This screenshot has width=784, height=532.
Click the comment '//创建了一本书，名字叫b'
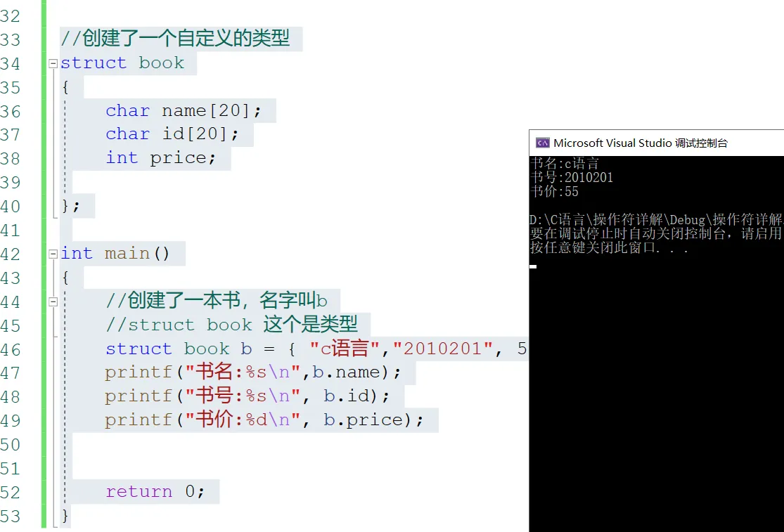tap(217, 301)
